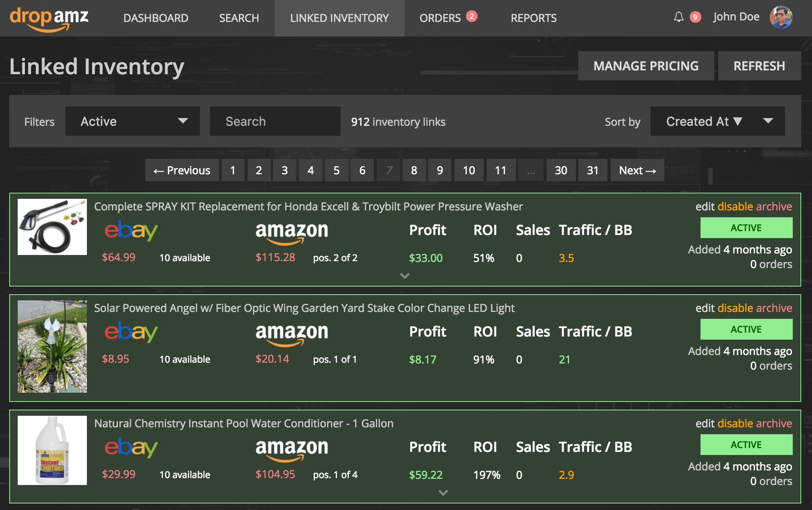Click the $8.95 eBay price
Image resolution: width=812 pixels, height=510 pixels.
pos(115,359)
